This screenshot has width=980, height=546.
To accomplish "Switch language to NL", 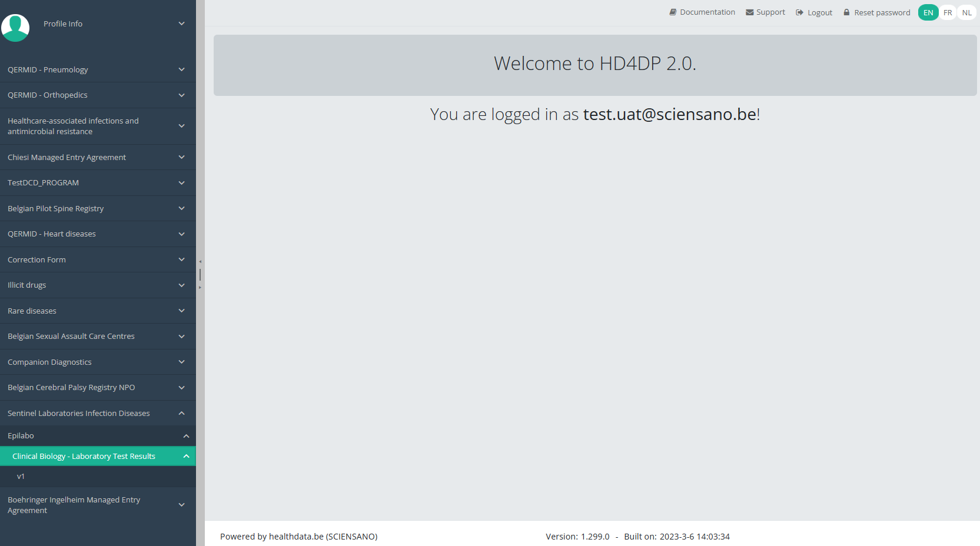I will tap(966, 12).
